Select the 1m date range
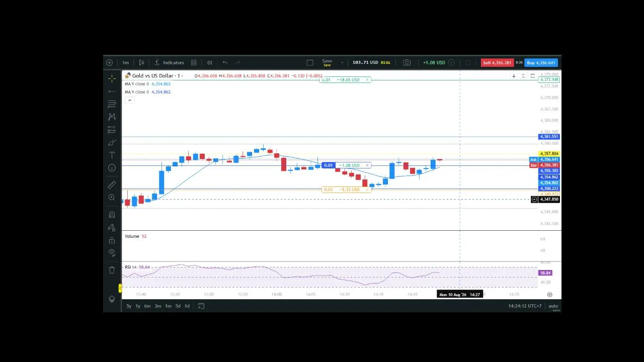The image size is (644, 362). pos(168,306)
